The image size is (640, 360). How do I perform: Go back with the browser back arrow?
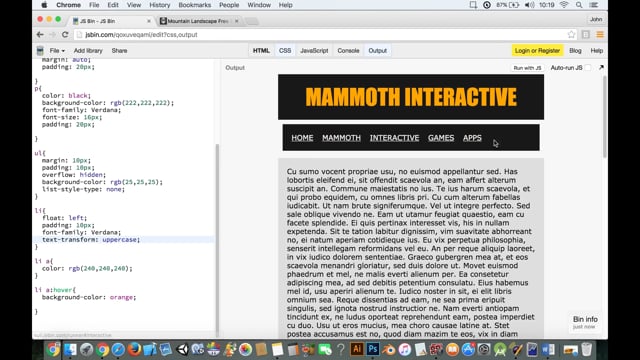(40, 35)
